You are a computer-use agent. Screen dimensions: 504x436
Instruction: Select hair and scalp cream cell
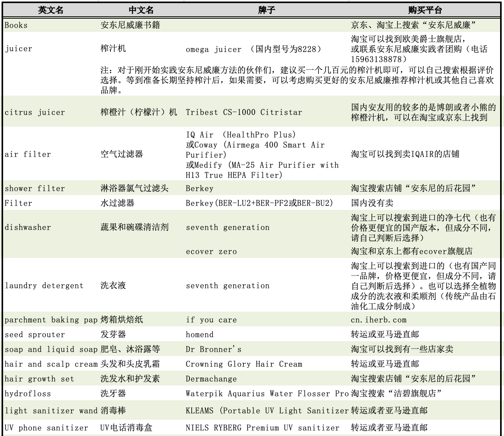pyautogui.click(x=51, y=364)
